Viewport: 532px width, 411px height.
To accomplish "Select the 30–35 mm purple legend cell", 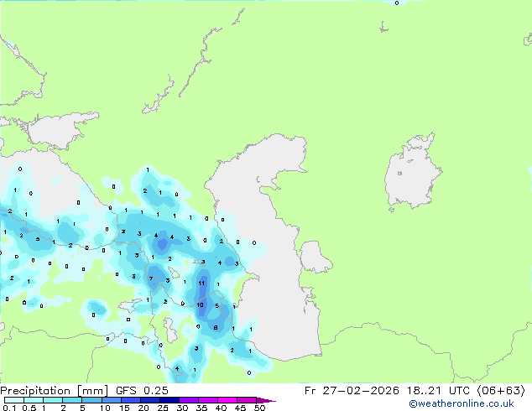I will click(189, 400).
